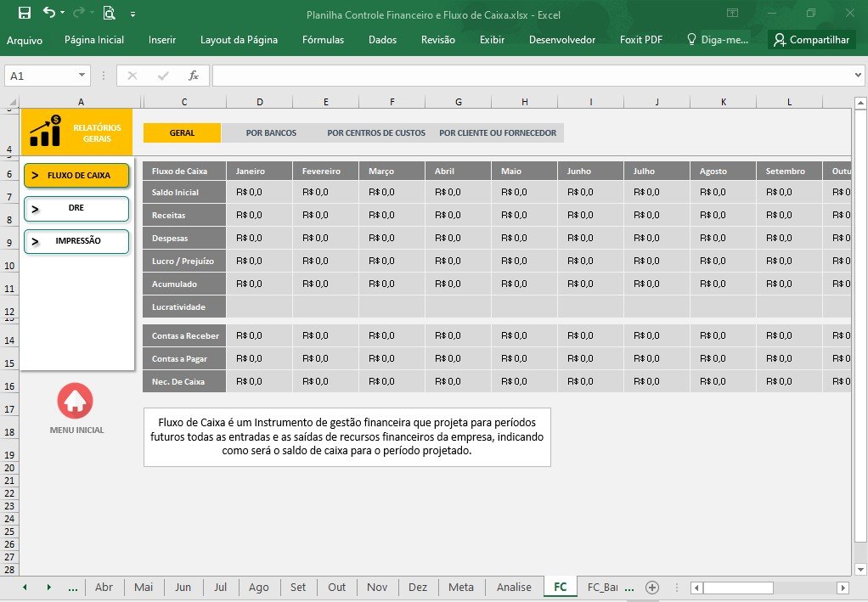The height and width of the screenshot is (602, 868).
Task: Select the POR BANCOS report button
Action: [271, 132]
